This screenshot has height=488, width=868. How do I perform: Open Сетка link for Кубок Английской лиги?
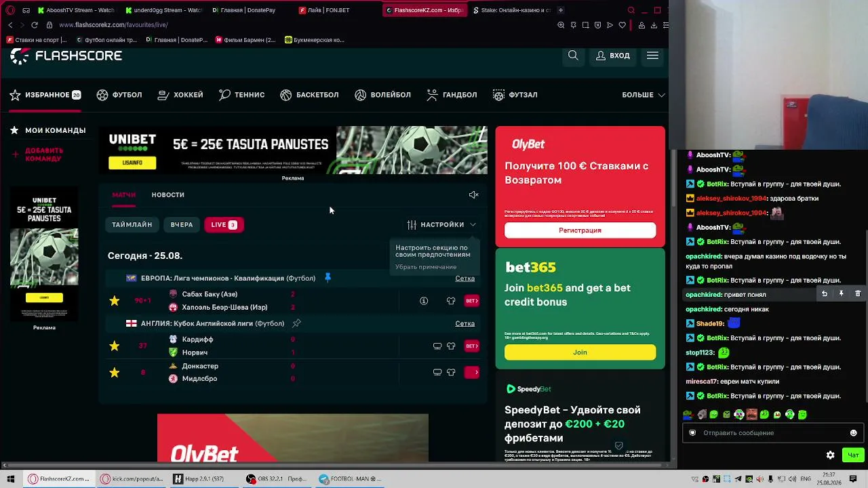point(465,323)
